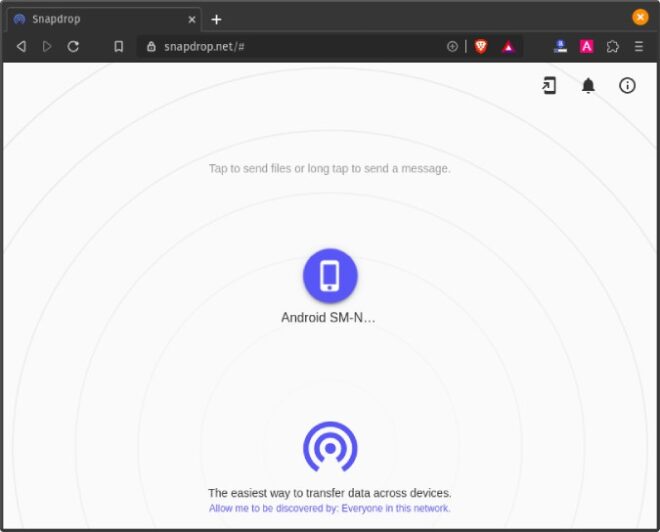
Task: Go back with the browser back arrow
Action: point(21,46)
